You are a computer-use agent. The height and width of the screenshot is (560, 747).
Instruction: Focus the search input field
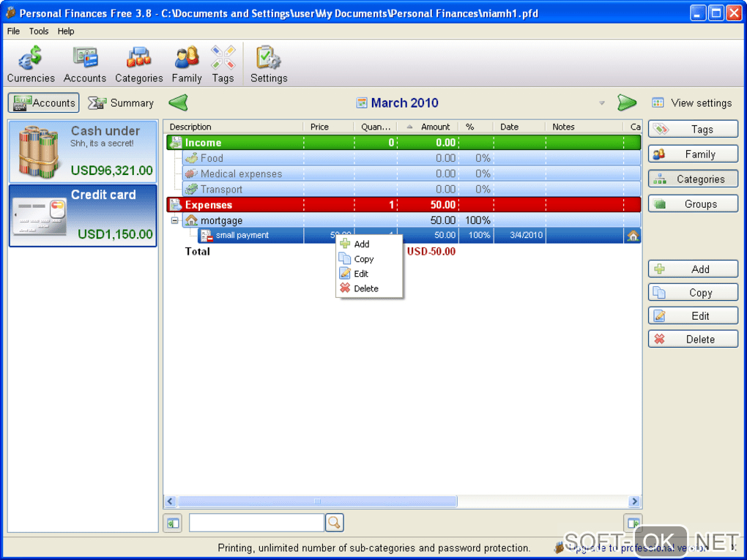click(257, 523)
